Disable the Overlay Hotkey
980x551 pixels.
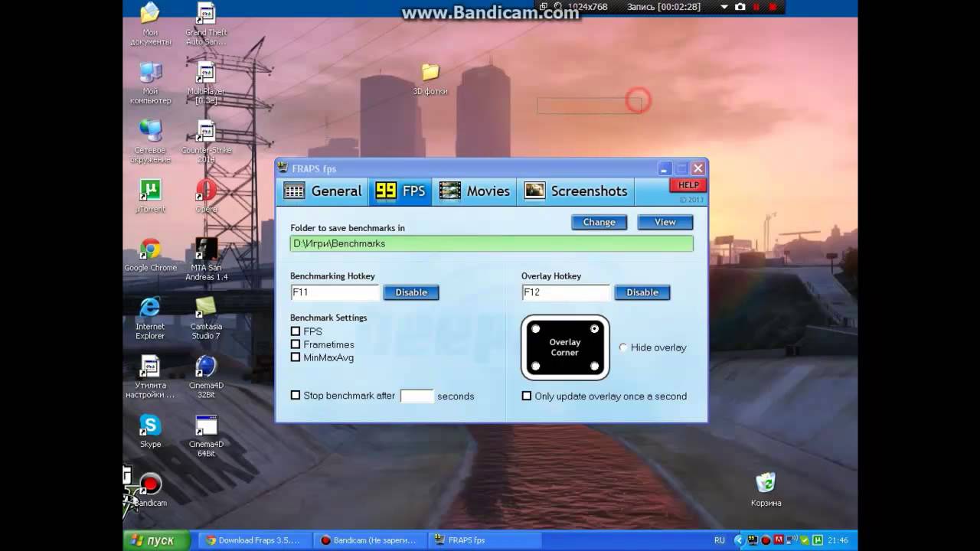pos(642,292)
